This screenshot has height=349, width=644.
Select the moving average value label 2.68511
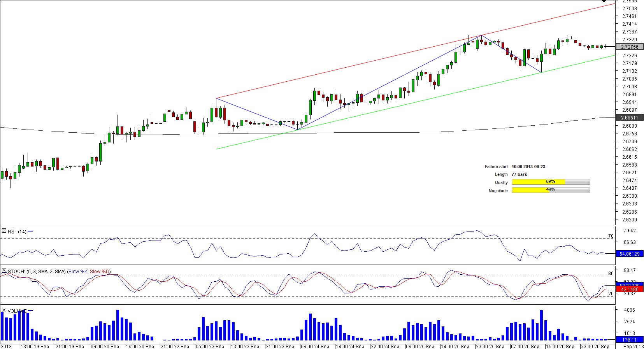[630, 118]
